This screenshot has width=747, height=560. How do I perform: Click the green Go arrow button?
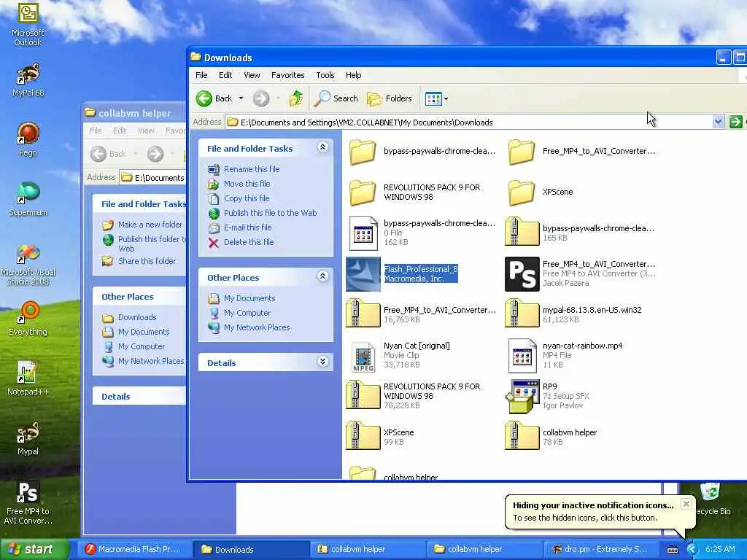(735, 122)
